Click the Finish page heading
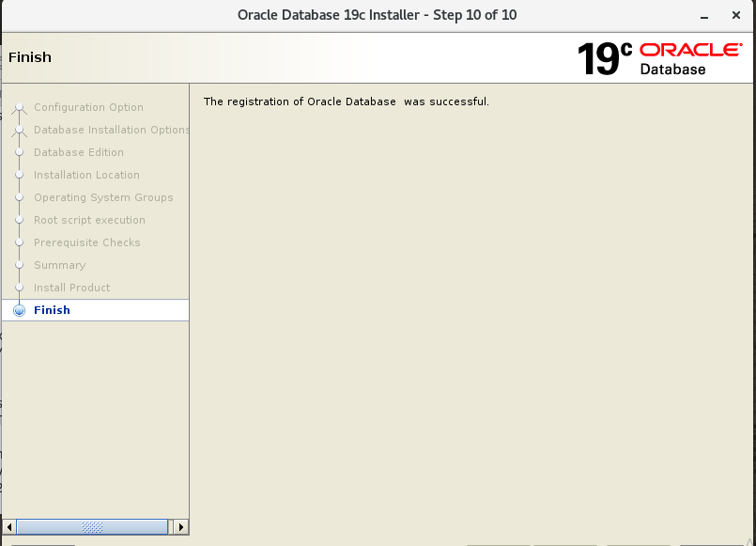 click(x=30, y=57)
